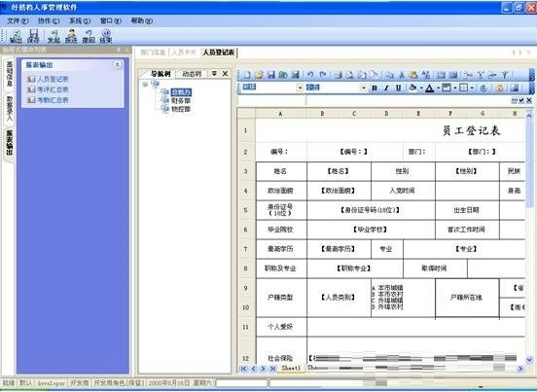537x392 pixels.
Task: Confirm formula with the checkmark icon
Action: click(x=521, y=100)
